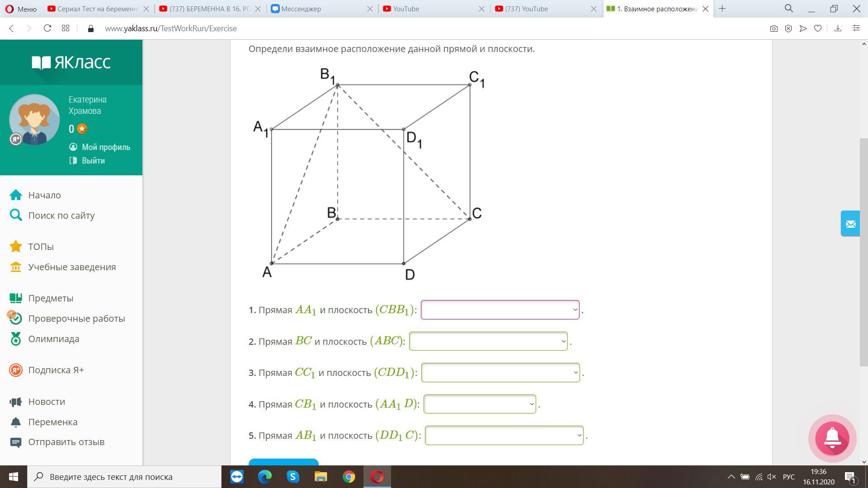The width and height of the screenshot is (868, 488).
Task: Click the muted volume tray icon
Action: coord(772,477)
